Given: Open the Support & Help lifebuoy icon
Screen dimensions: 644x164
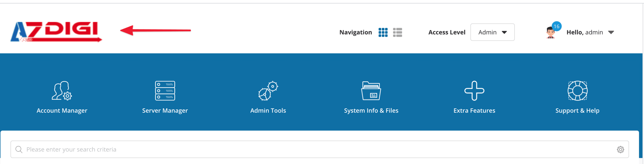Looking at the screenshot, I should (577, 91).
